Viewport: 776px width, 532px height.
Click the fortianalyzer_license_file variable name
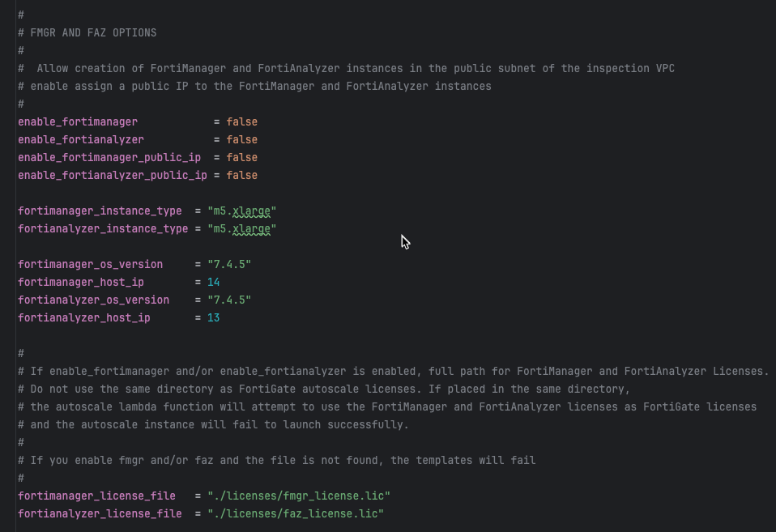tap(99, 513)
